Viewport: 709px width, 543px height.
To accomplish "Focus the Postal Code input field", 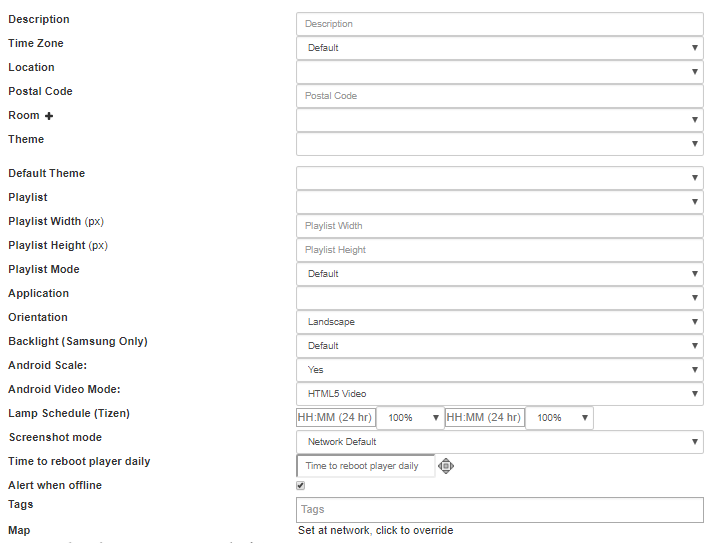I will 500,96.
